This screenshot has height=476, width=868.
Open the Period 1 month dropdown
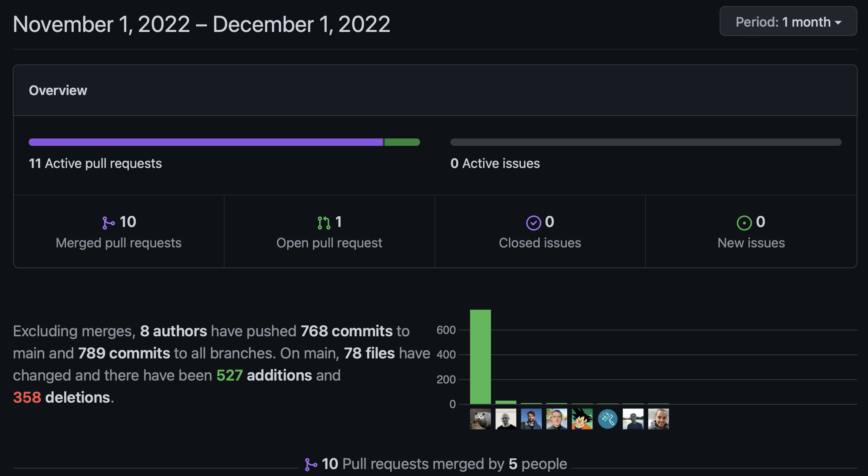pyautogui.click(x=788, y=22)
